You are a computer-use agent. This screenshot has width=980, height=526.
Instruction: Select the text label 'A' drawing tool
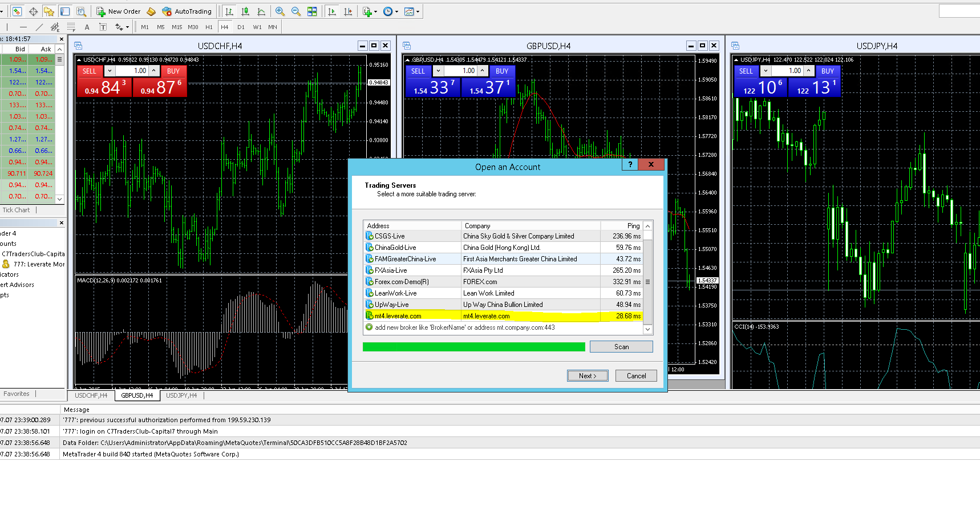pos(87,27)
